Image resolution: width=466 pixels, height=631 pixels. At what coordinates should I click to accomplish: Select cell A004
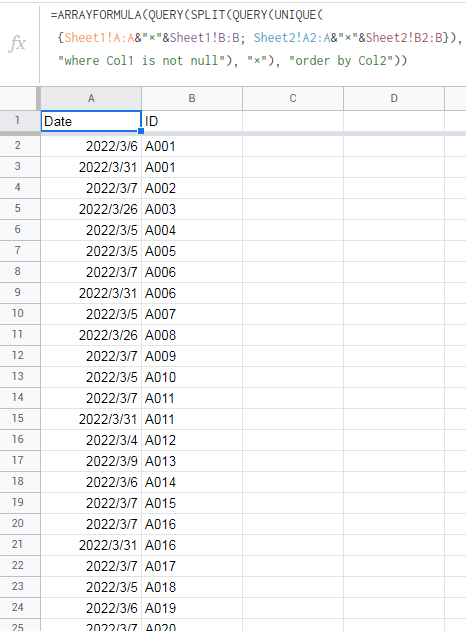click(192, 230)
